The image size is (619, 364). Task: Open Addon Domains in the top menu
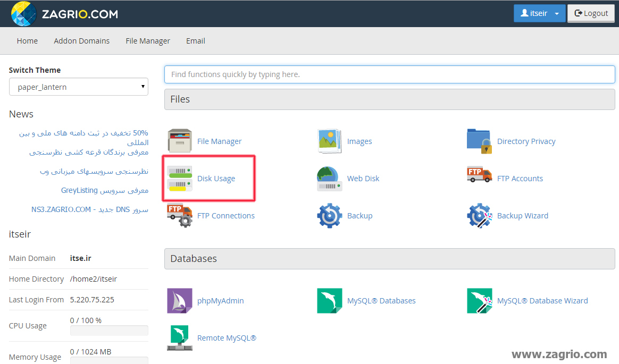82,40
